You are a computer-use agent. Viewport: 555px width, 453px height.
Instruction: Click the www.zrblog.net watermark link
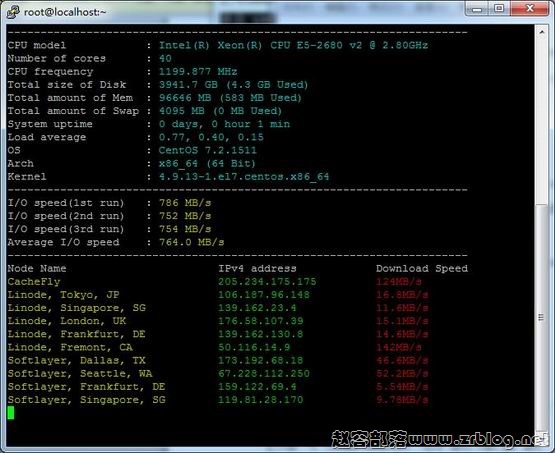click(x=478, y=439)
